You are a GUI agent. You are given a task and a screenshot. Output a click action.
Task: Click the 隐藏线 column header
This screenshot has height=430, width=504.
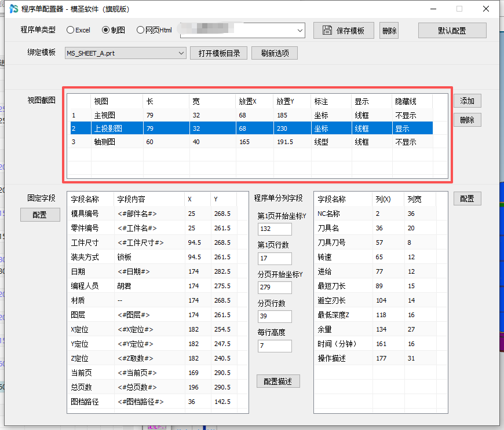point(412,101)
